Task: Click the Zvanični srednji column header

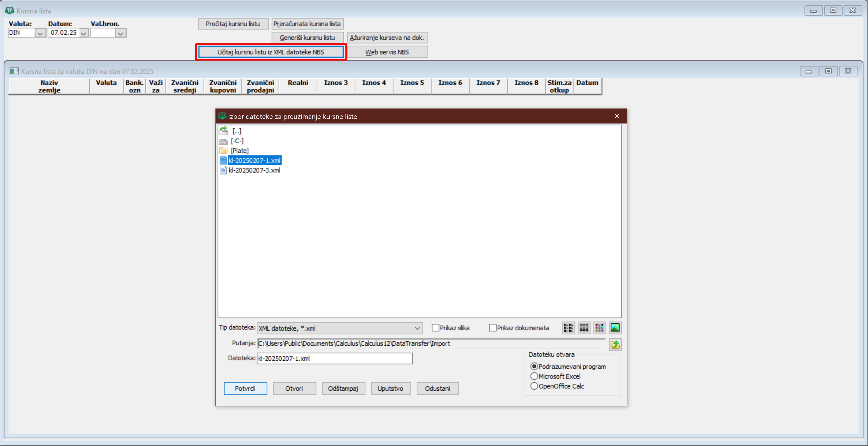Action: [185, 86]
